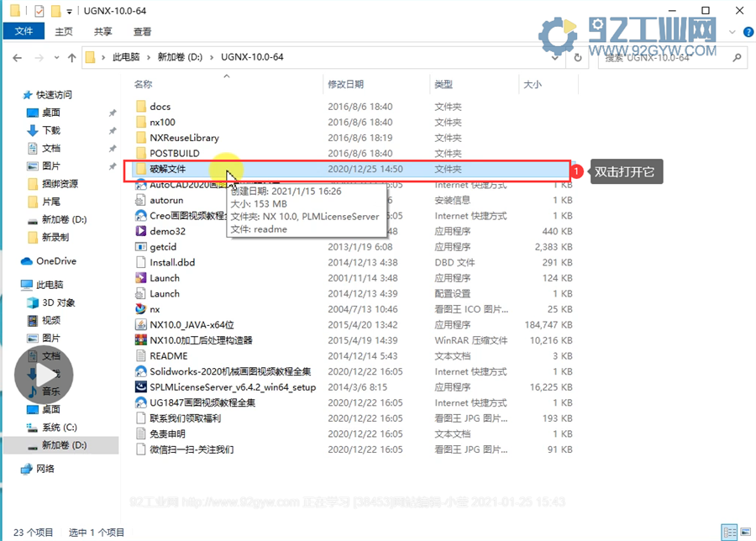The width and height of the screenshot is (756, 541).
Task: Click the docs folder icon
Action: tap(141, 107)
